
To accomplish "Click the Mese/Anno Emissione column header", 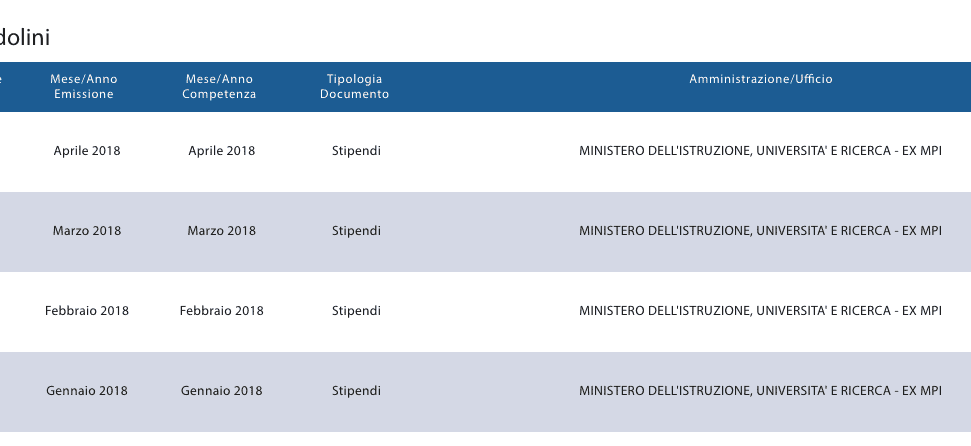I will (x=84, y=87).
